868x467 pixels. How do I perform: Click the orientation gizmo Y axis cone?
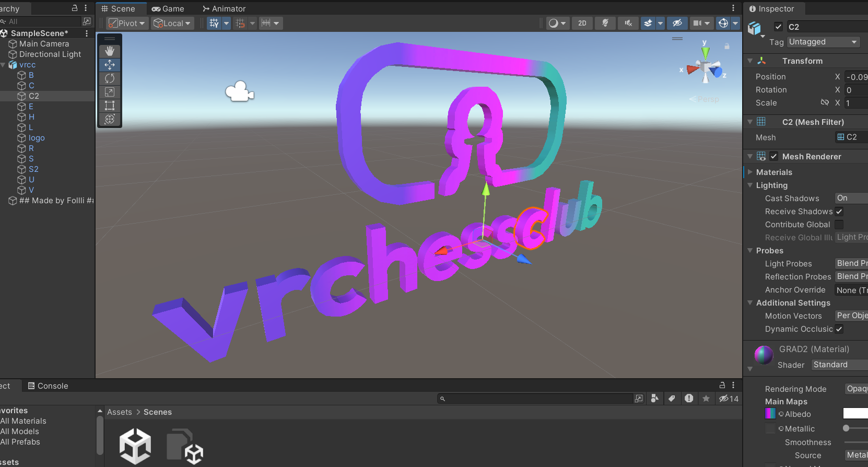705,52
